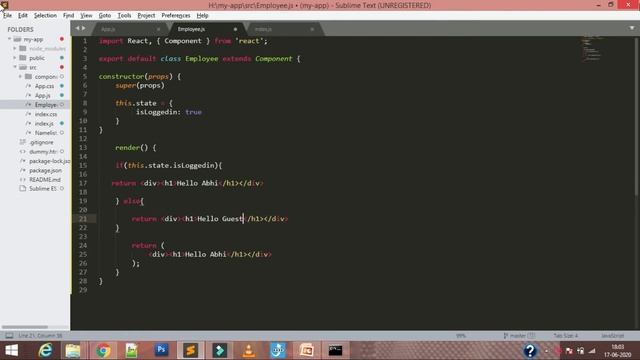Open the View menu
The width and height of the screenshot is (640, 360).
pos(86,16)
